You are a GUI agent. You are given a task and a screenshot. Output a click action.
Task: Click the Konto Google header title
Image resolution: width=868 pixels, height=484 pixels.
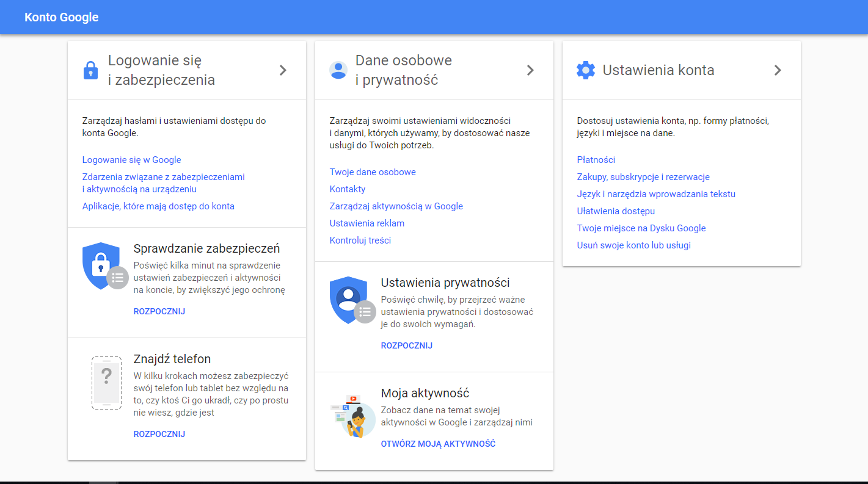pyautogui.click(x=61, y=17)
